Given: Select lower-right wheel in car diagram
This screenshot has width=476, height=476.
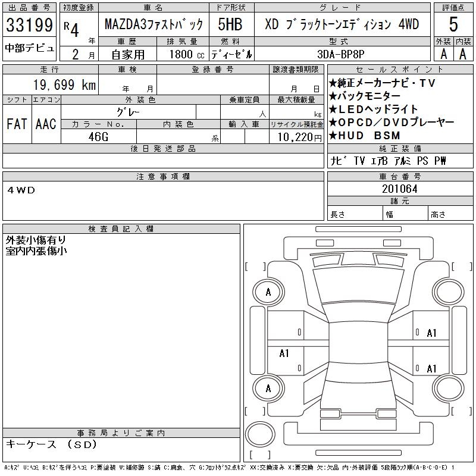Looking at the screenshot, I should tap(449, 389).
